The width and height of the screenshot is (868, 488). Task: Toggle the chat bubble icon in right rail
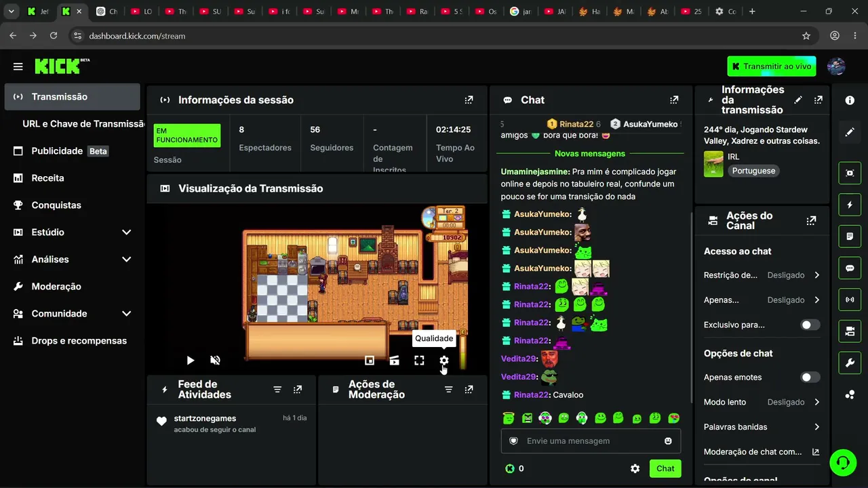click(850, 268)
